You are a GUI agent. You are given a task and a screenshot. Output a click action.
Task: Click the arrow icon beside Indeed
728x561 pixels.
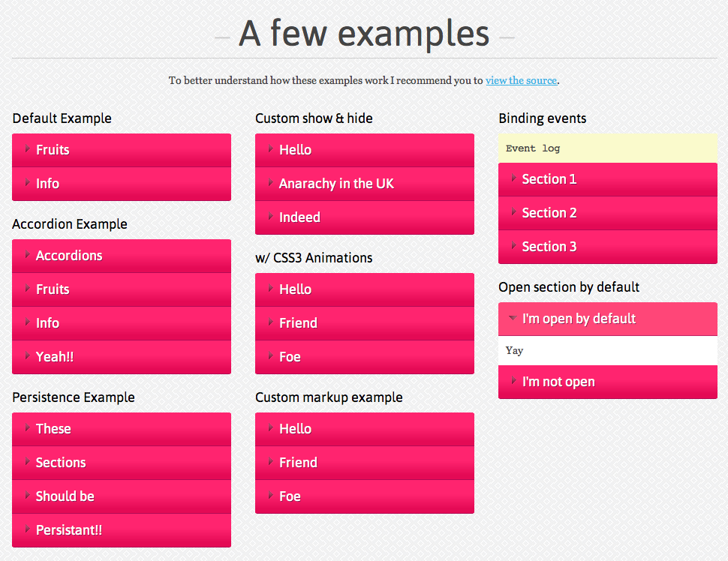point(271,216)
